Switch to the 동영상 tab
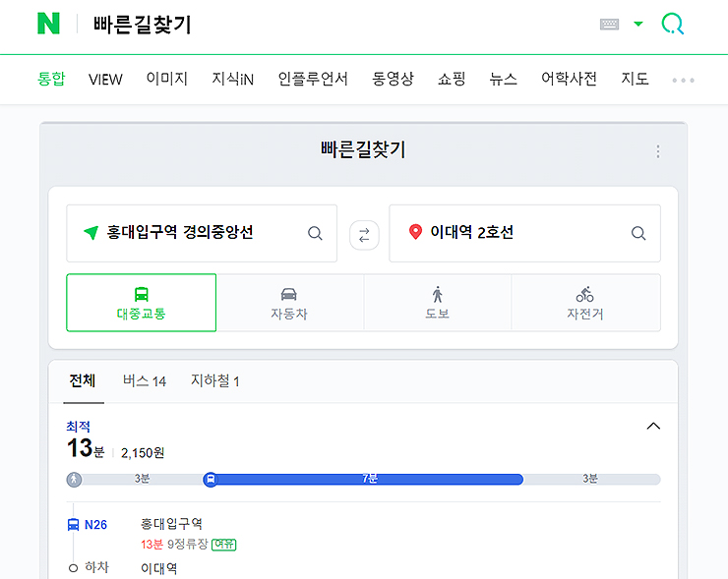The height and width of the screenshot is (579, 728). 393,79
